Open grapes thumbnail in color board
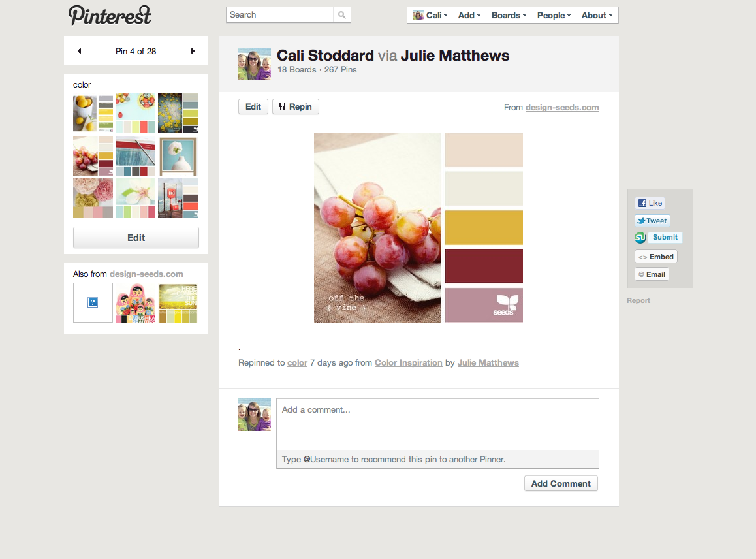This screenshot has height=559, width=756. point(93,156)
